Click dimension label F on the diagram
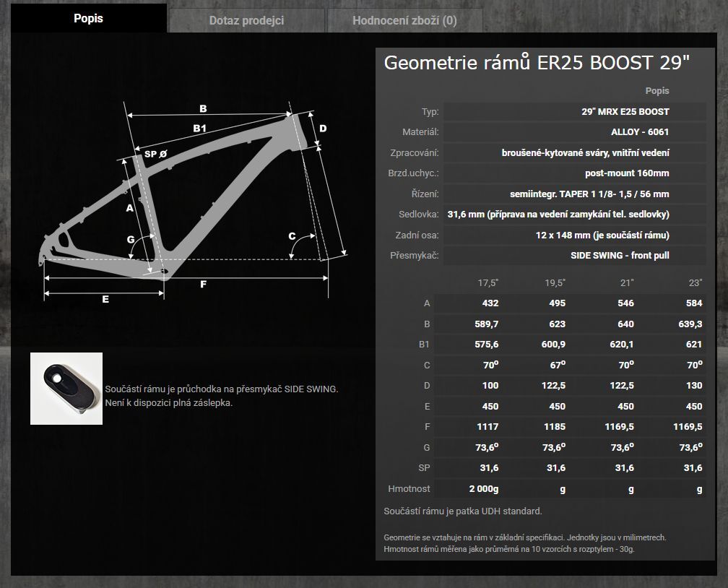Image resolution: width=728 pixels, height=588 pixels. [203, 285]
